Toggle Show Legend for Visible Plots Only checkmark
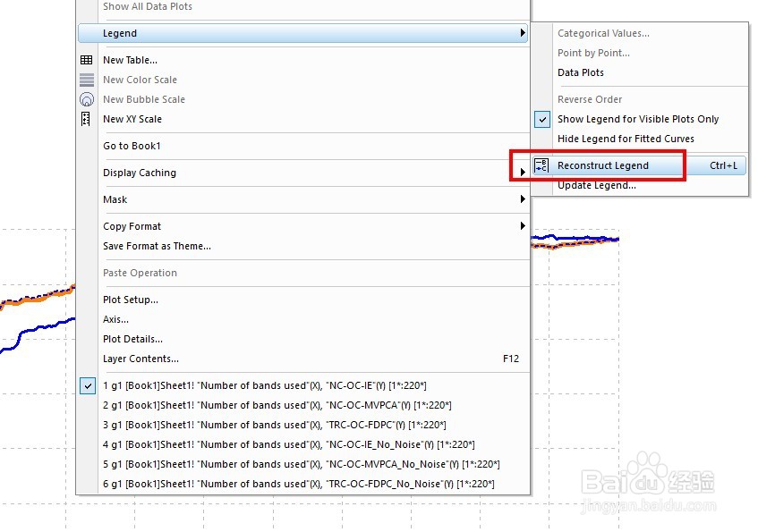This screenshot has height=532, width=758. click(542, 119)
